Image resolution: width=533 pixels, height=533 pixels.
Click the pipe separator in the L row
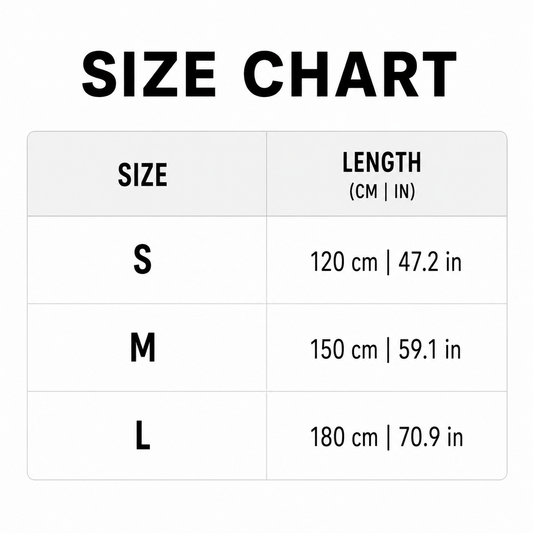point(388,437)
